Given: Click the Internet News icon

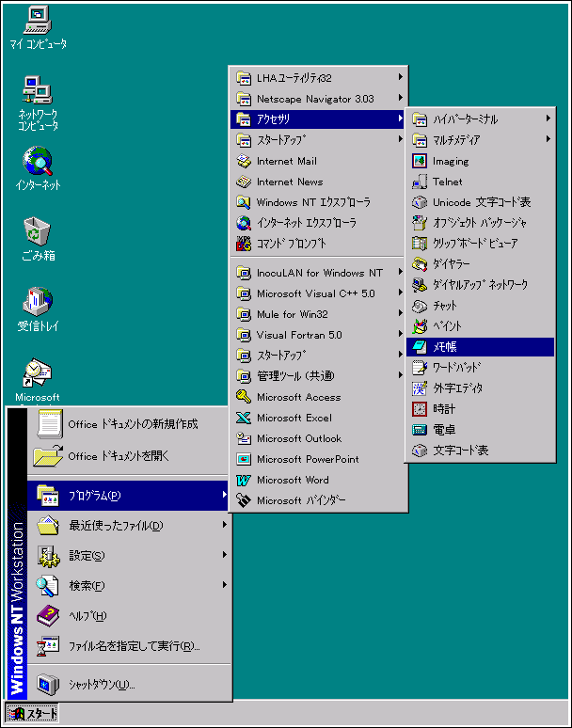Looking at the screenshot, I should [x=244, y=182].
